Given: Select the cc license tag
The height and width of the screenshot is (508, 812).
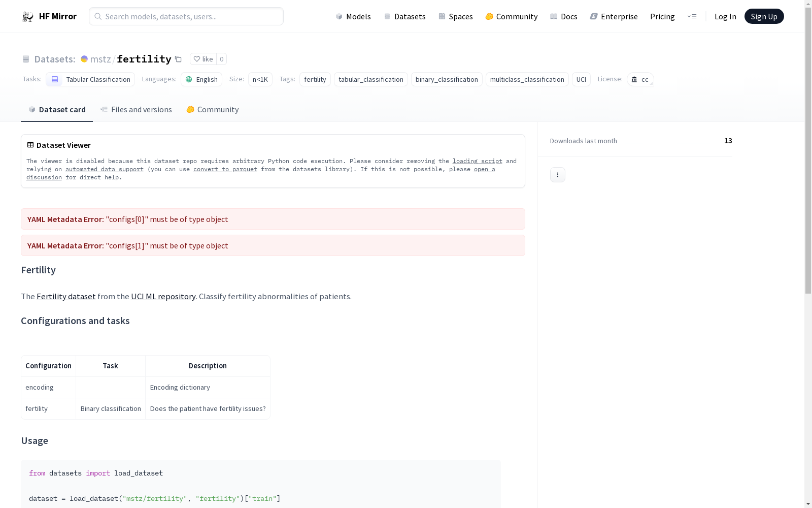Looking at the screenshot, I should (x=640, y=79).
